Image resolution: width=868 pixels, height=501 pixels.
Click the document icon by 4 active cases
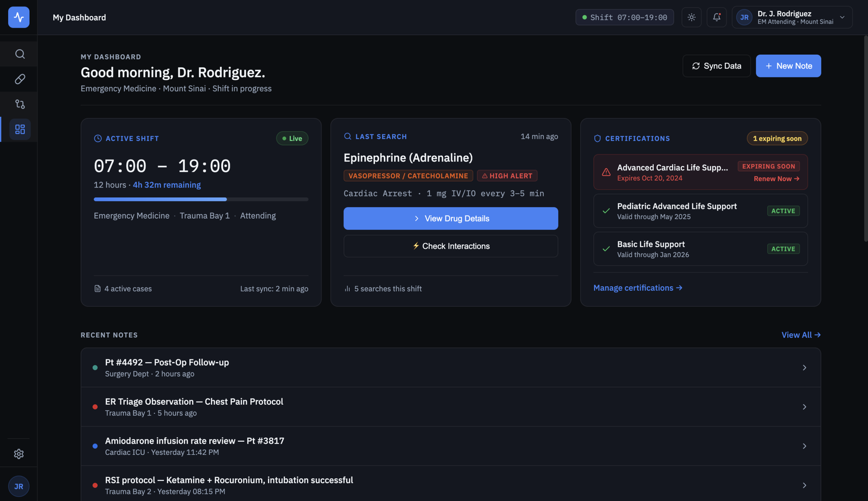pos(98,289)
